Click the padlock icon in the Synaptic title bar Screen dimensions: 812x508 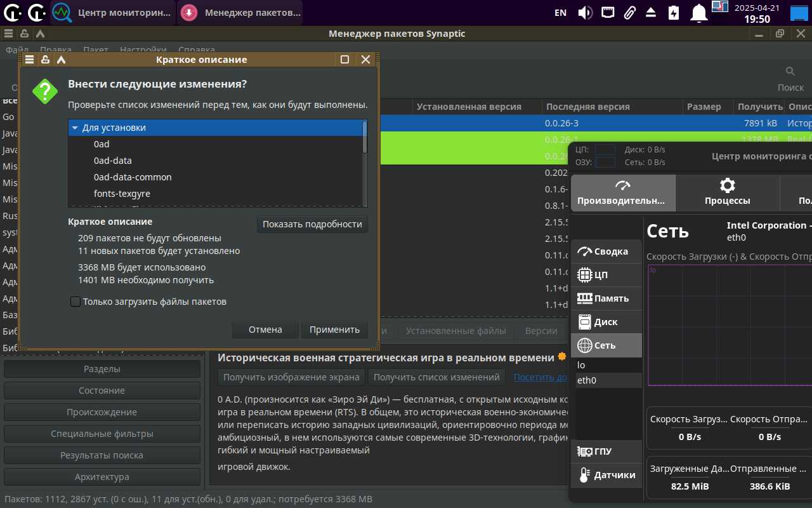coord(24,34)
